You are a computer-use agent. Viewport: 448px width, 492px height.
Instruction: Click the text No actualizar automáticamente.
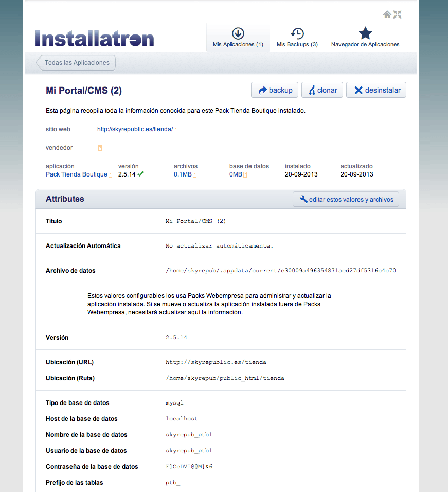[x=219, y=246]
